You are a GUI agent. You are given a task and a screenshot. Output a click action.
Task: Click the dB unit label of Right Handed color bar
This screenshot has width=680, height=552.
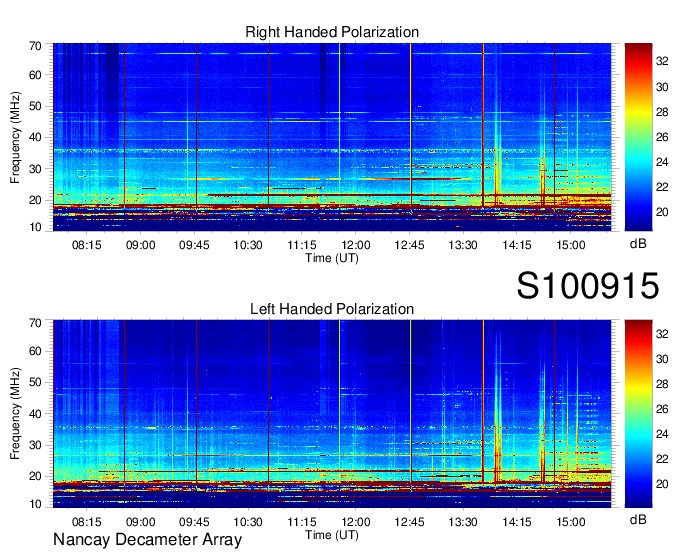pos(638,244)
